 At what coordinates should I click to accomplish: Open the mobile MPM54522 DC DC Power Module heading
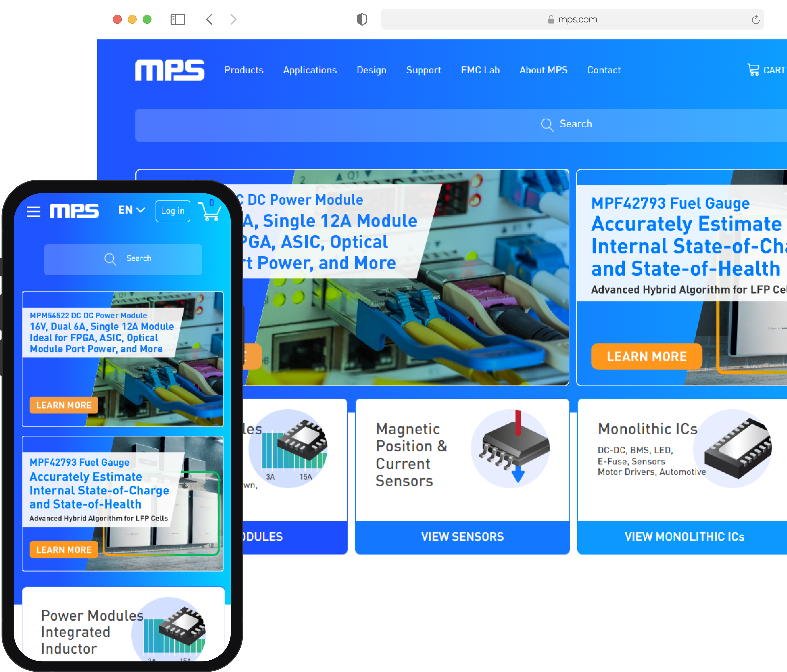(x=88, y=315)
